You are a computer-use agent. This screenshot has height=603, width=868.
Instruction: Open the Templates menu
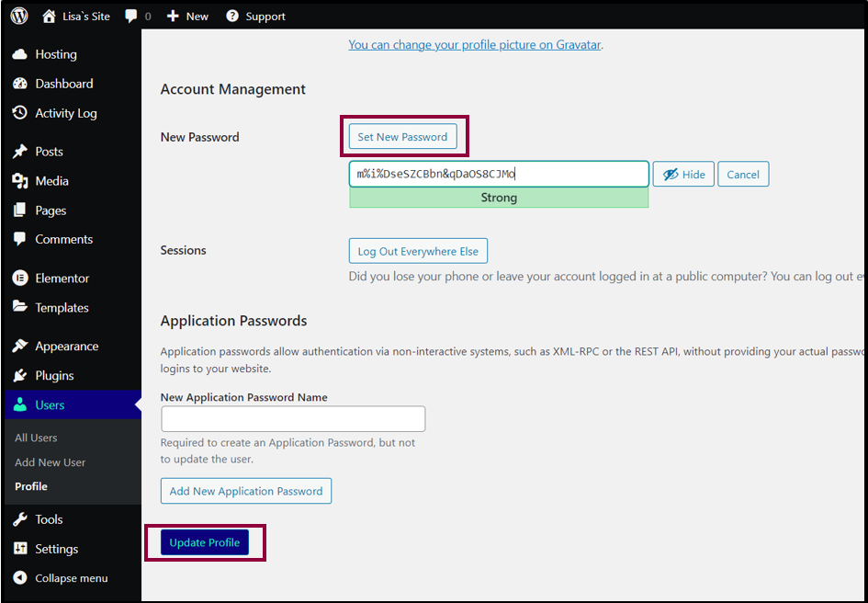coord(62,308)
